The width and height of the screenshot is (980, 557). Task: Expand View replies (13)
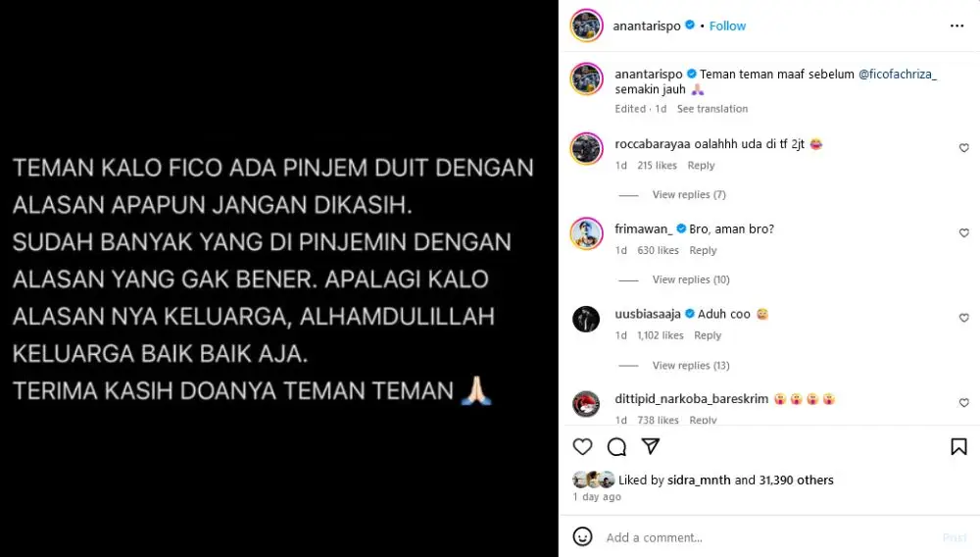click(691, 365)
